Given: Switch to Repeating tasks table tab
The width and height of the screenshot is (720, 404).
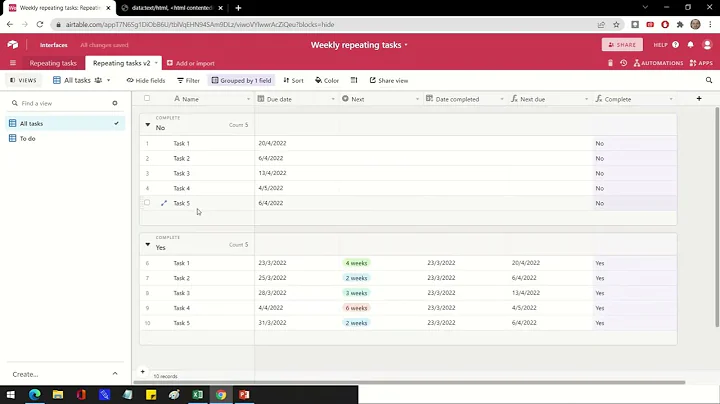Looking at the screenshot, I should [53, 63].
